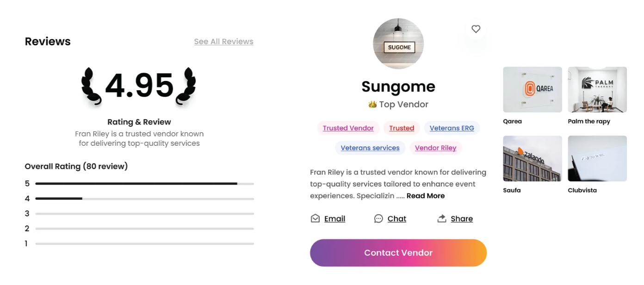Viewport: 644px width, 285px height.
Task: Expand description with Read More
Action: (x=426, y=196)
